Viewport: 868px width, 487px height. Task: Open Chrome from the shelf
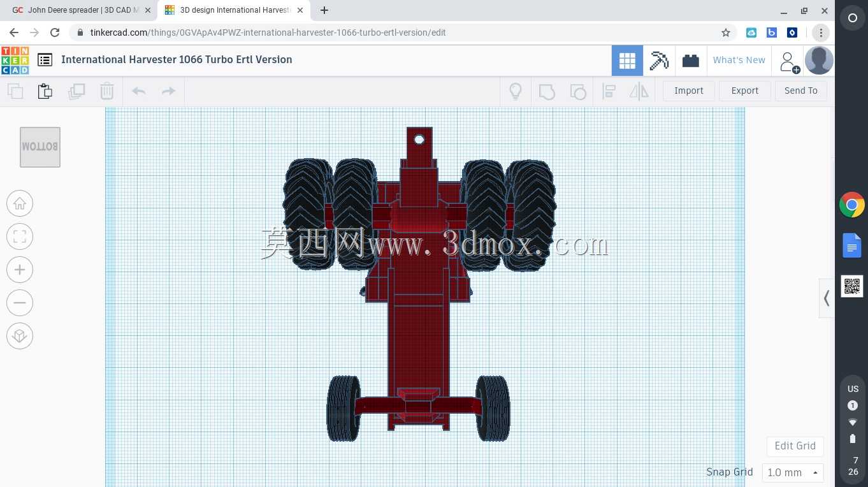click(852, 205)
